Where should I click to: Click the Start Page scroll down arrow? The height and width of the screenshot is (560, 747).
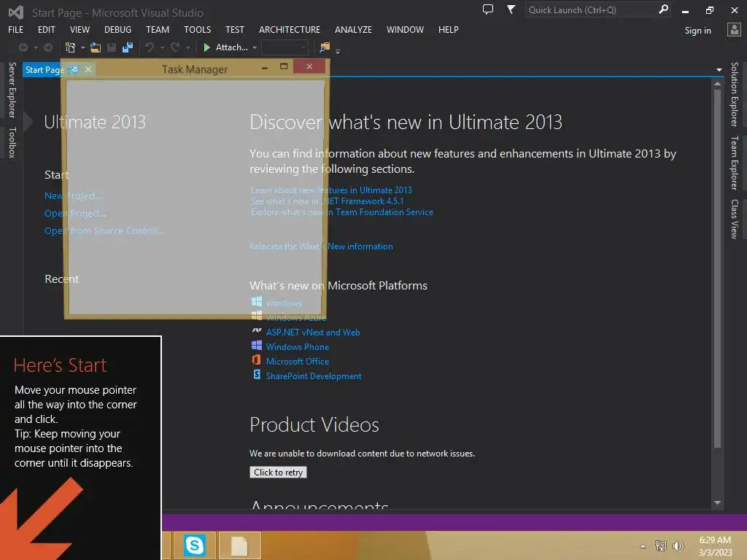click(x=718, y=503)
